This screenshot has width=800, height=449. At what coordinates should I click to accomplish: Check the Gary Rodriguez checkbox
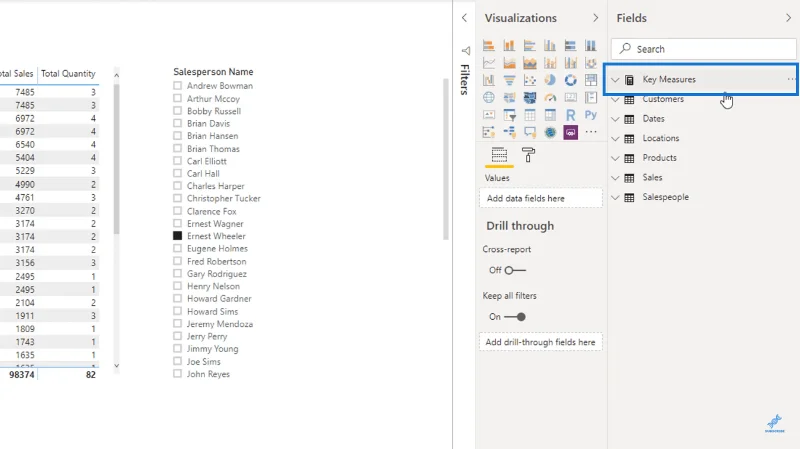[x=177, y=273]
